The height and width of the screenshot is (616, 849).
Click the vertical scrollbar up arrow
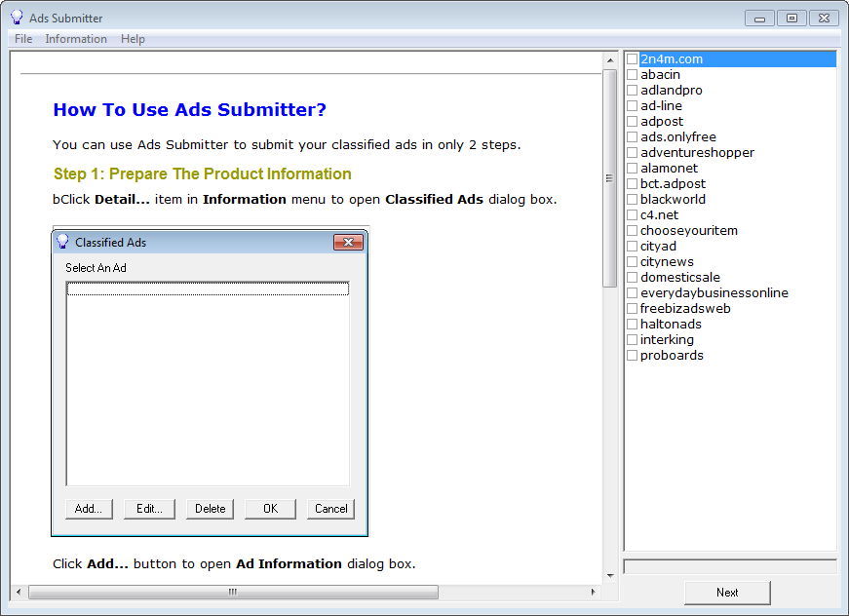pos(610,60)
